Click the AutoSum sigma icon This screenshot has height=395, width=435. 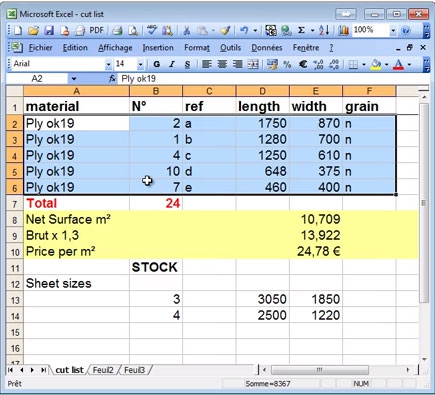(301, 30)
